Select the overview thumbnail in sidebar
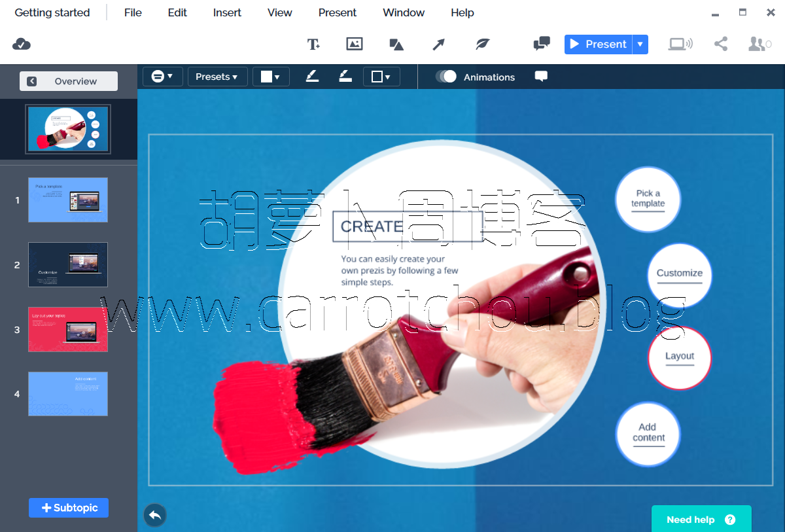 68,129
